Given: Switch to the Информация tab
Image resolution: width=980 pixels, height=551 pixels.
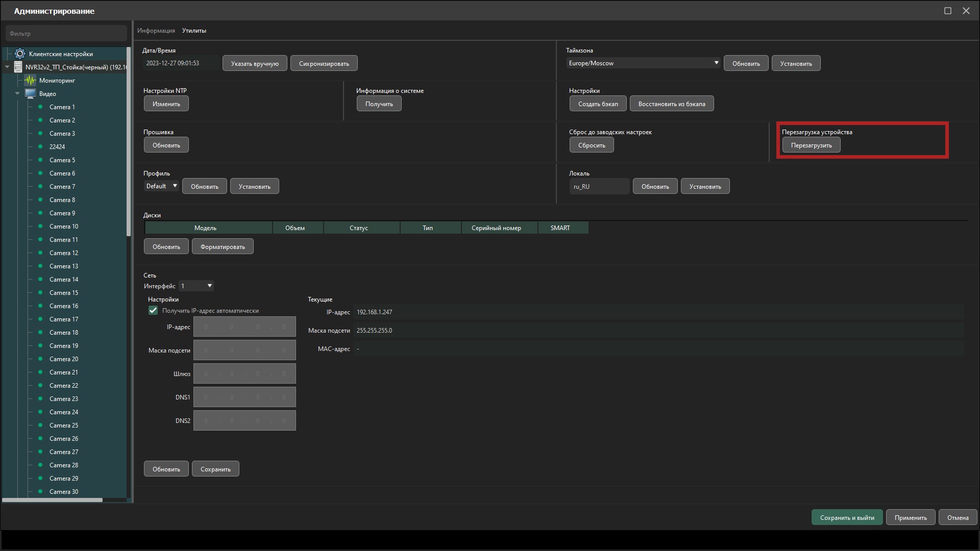Looking at the screenshot, I should click(x=156, y=31).
